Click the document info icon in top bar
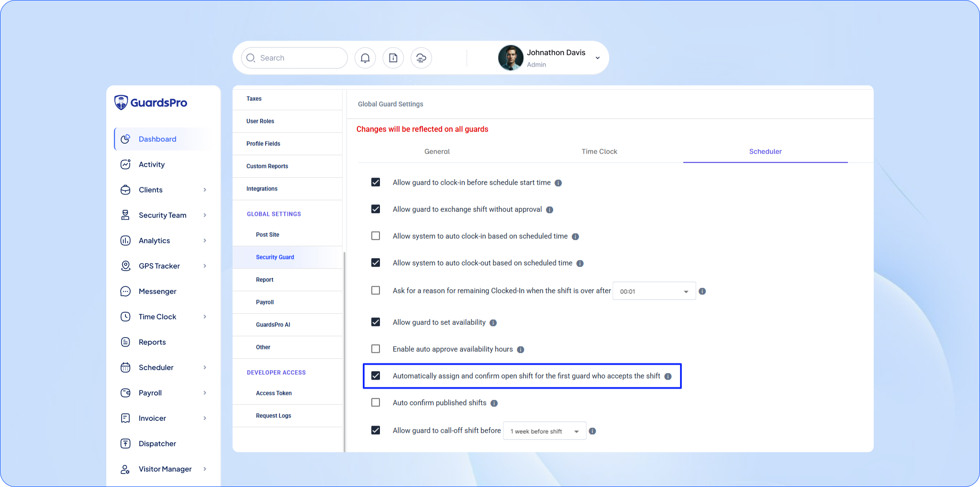Image resolution: width=980 pixels, height=487 pixels. [393, 58]
